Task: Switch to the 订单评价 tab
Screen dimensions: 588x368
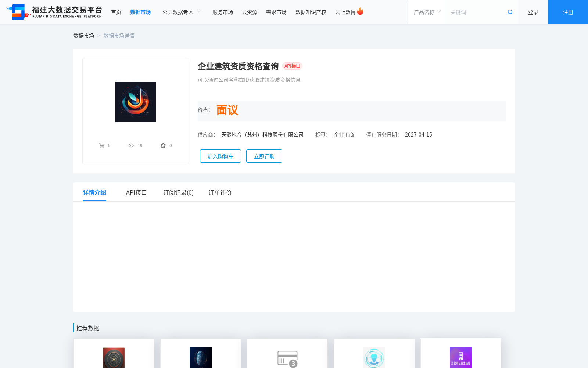Action: pyautogui.click(x=220, y=192)
